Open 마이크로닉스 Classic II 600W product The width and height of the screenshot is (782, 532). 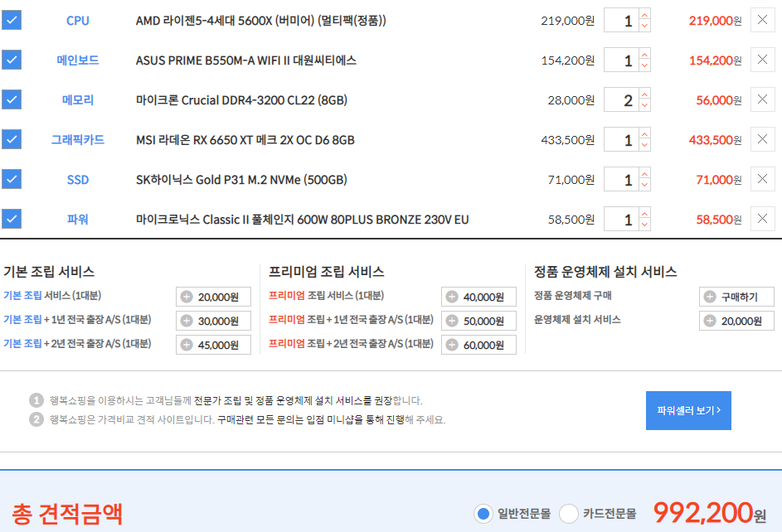[302, 220]
